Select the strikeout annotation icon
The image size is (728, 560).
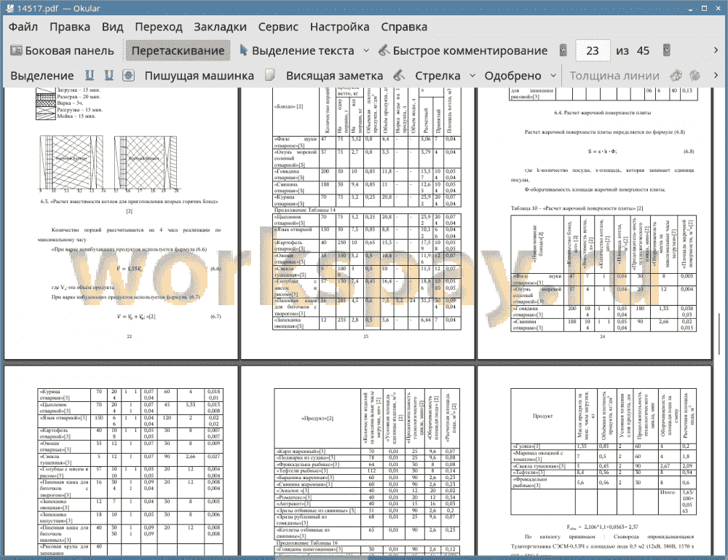129,76
